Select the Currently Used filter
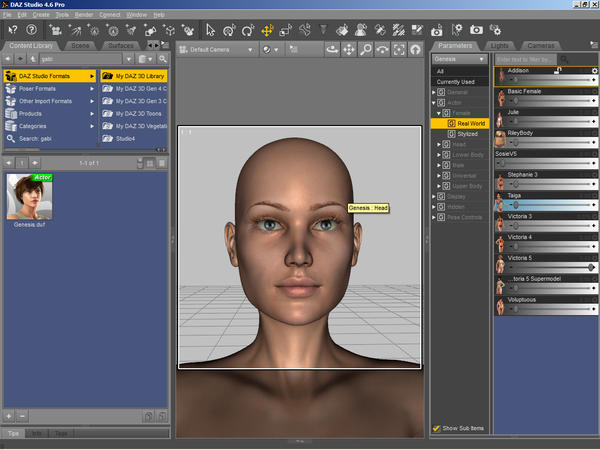The image size is (600, 450). (x=460, y=82)
